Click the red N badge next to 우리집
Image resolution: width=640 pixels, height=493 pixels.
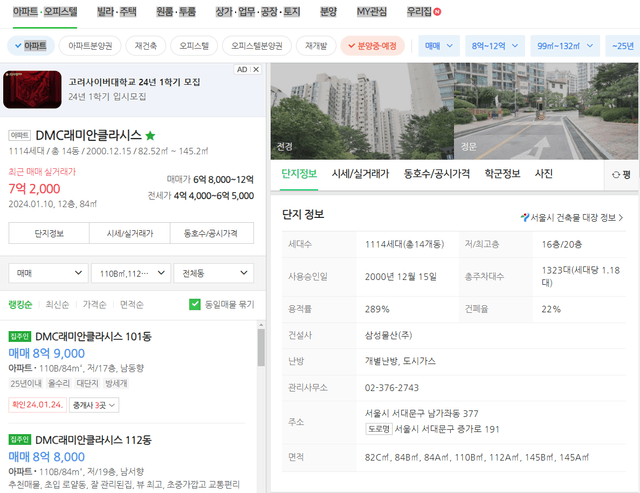[437, 12]
